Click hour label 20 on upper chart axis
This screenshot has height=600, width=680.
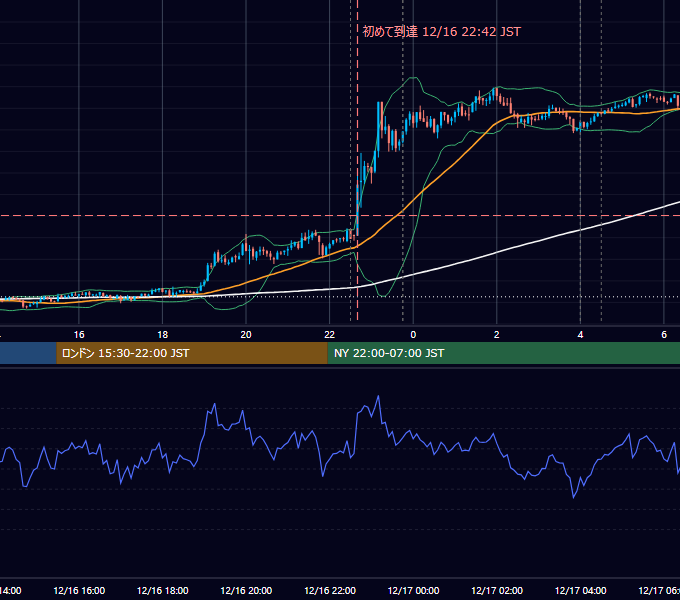(246, 335)
